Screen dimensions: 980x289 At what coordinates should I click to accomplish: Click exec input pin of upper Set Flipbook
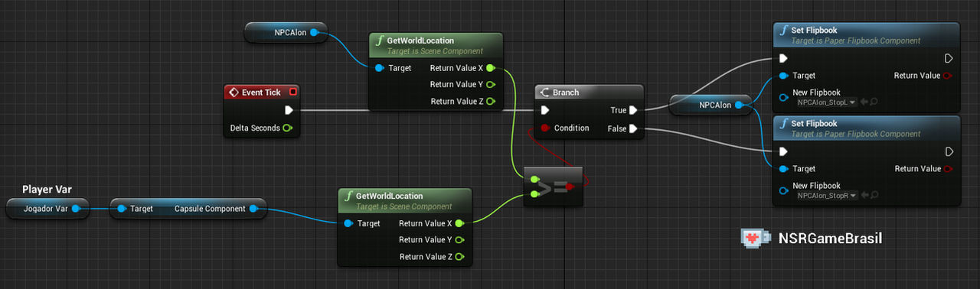(783, 58)
